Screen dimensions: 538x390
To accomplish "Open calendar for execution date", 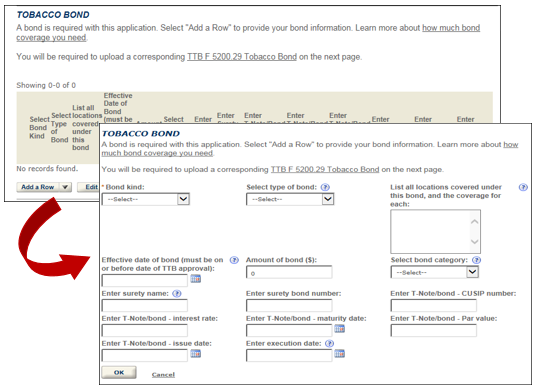I will point(339,354).
